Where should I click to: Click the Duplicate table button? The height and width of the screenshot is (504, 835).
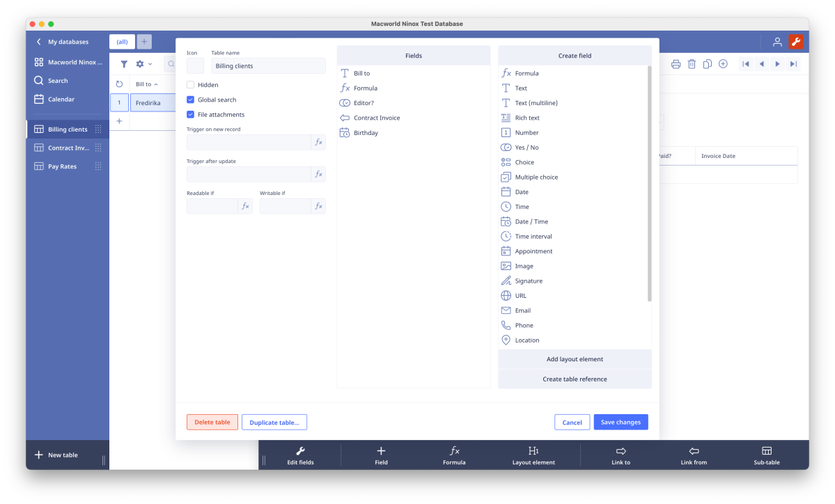(274, 423)
